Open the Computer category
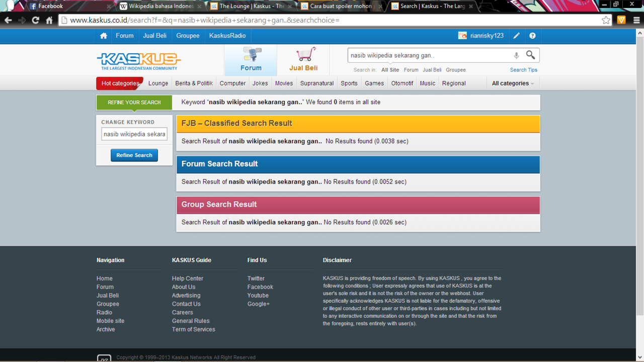The width and height of the screenshot is (644, 362). point(232,83)
